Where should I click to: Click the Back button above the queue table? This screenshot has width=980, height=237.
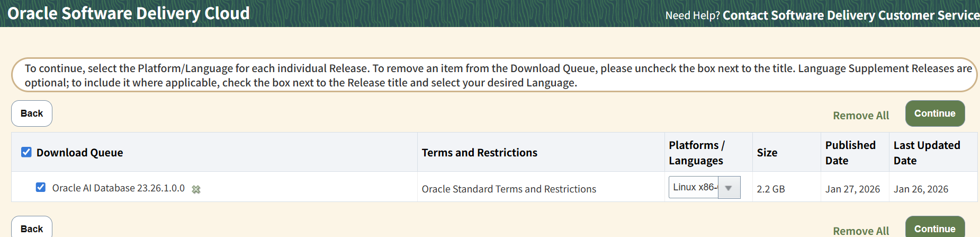coord(32,113)
